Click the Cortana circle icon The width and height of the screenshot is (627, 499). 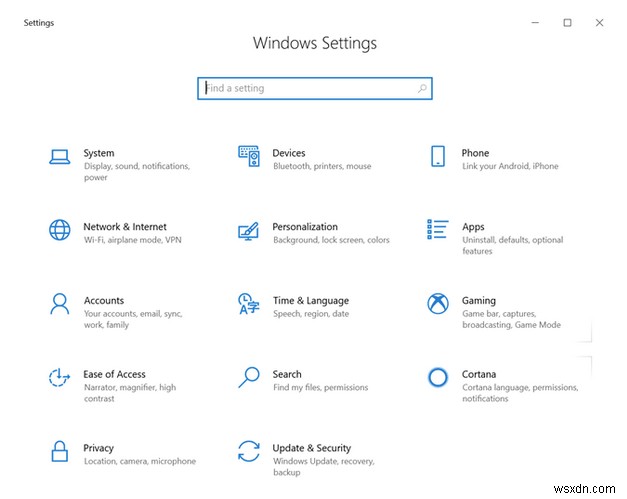click(438, 377)
